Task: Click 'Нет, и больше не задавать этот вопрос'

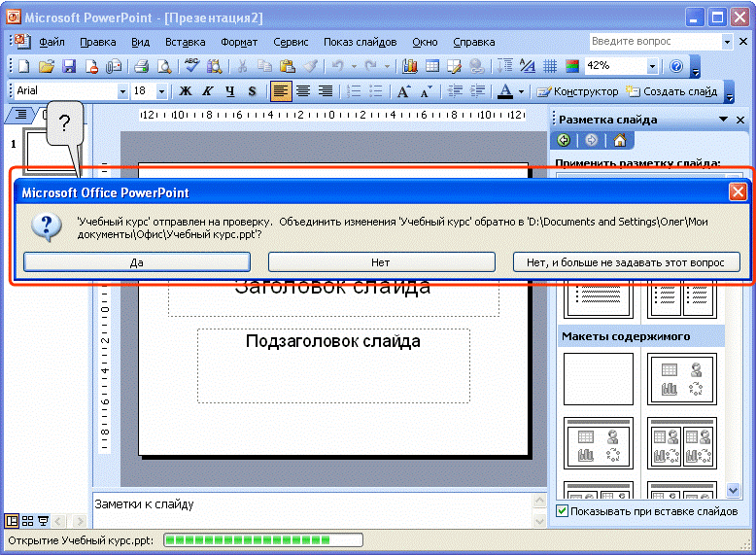Action: click(x=627, y=262)
